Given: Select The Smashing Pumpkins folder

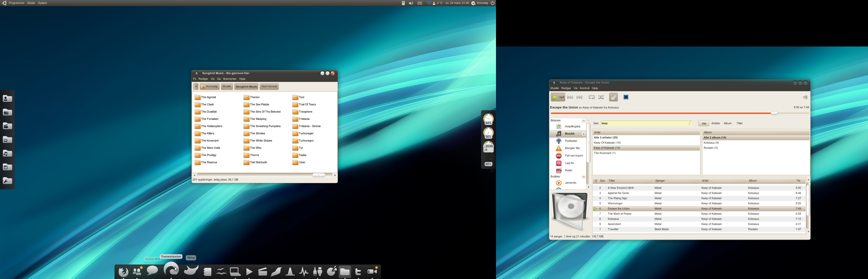Looking at the screenshot, I should tap(262, 126).
